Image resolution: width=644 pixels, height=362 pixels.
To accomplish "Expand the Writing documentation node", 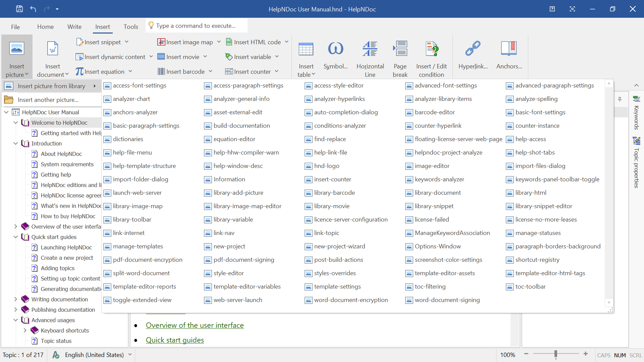I will pyautogui.click(x=15, y=299).
